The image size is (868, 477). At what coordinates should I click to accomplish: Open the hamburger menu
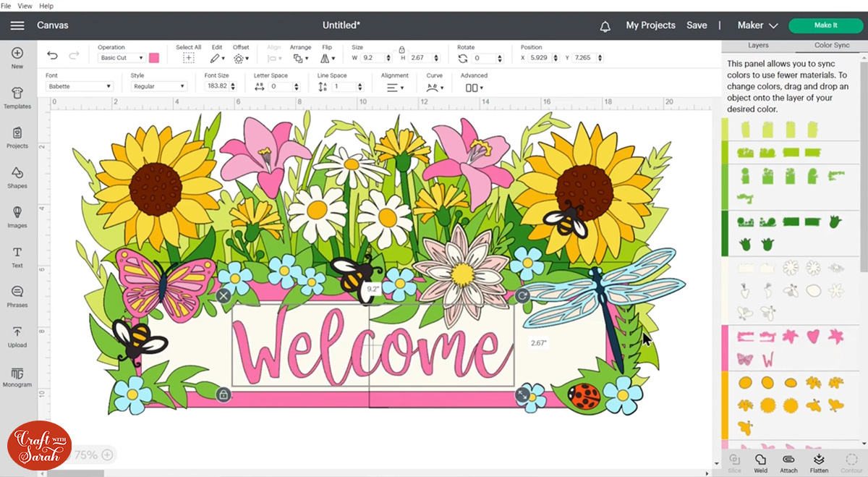(17, 25)
